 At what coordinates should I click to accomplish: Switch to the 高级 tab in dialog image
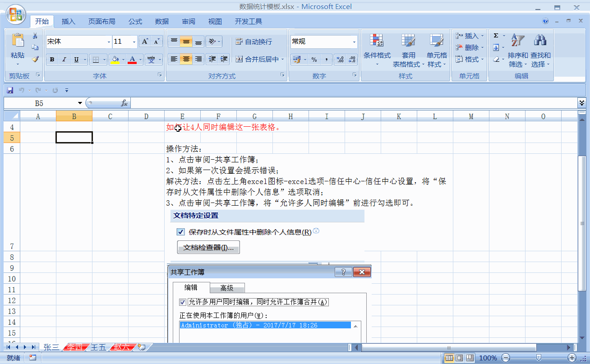(227, 288)
